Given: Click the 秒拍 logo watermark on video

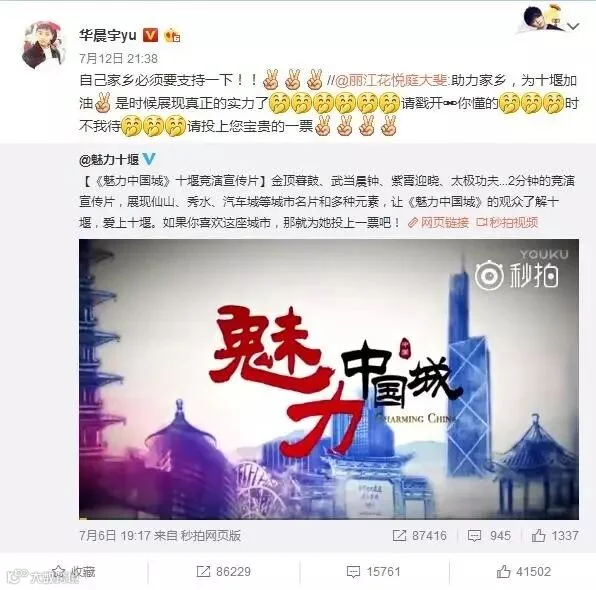Looking at the screenshot, I should [517, 274].
